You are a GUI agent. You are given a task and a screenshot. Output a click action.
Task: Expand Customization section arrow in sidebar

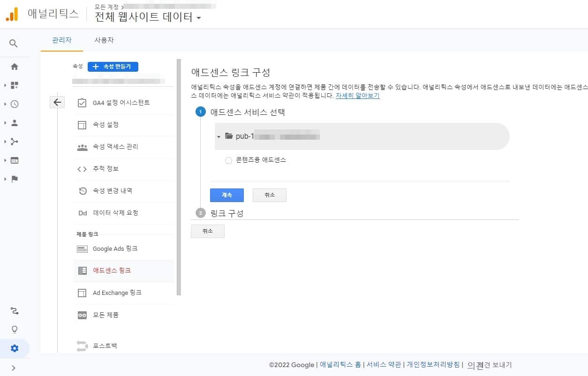tap(5, 85)
